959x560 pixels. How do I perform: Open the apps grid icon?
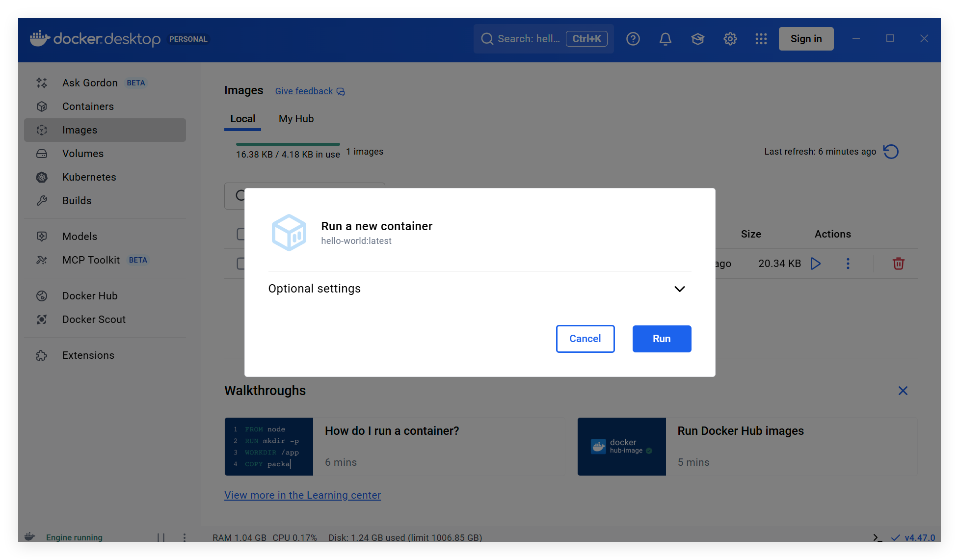coord(761,39)
